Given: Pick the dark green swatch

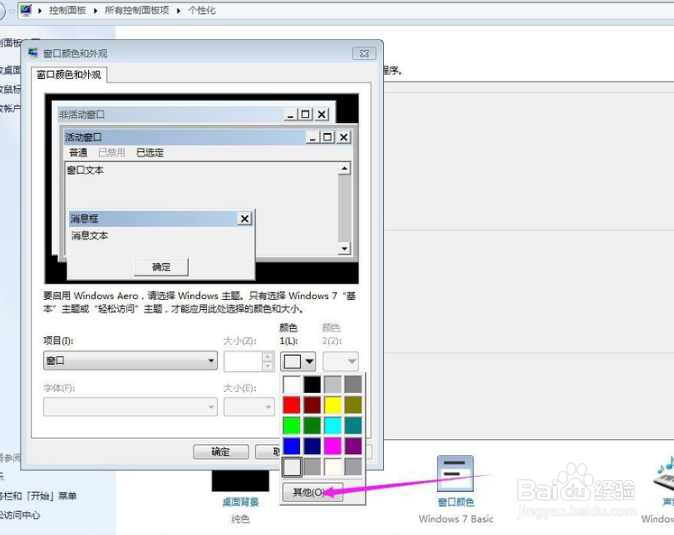Looking at the screenshot, I should (312, 425).
